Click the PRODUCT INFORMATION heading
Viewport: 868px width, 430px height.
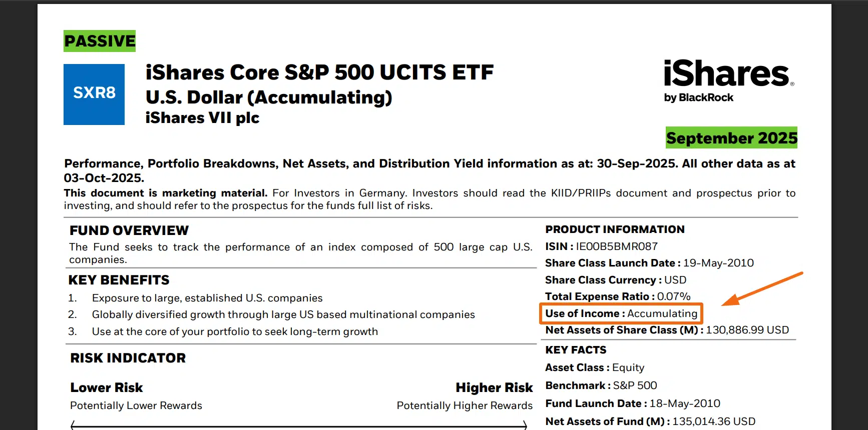[615, 229]
